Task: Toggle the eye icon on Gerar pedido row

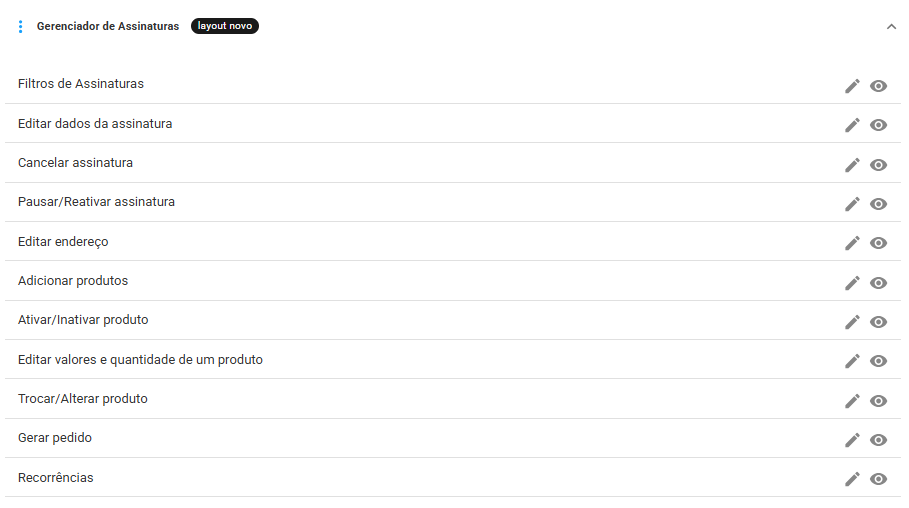Action: coord(878,440)
